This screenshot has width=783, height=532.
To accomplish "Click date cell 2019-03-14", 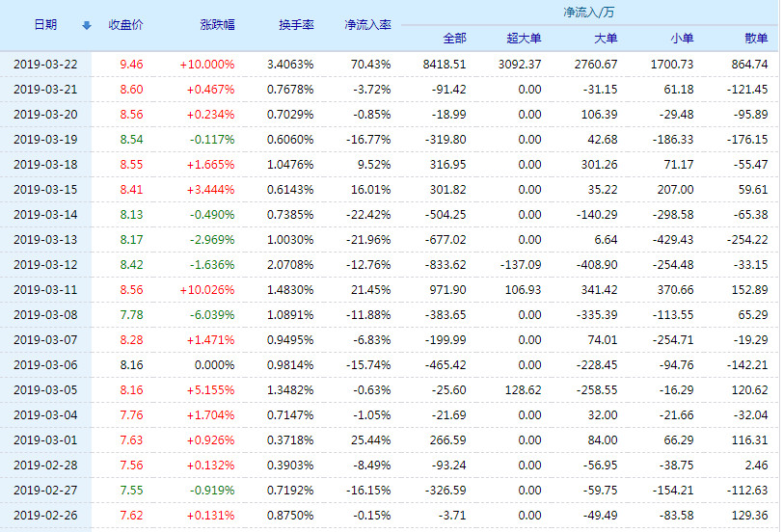I will click(45, 215).
